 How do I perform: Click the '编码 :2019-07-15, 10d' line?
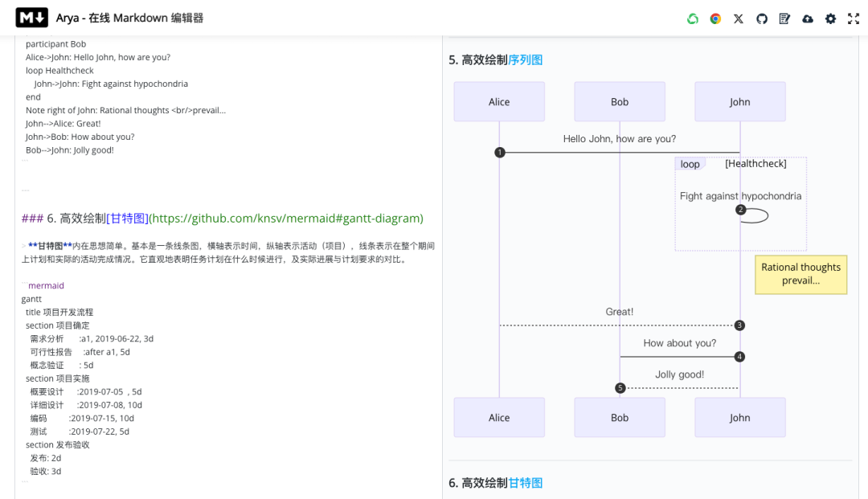[82, 419]
